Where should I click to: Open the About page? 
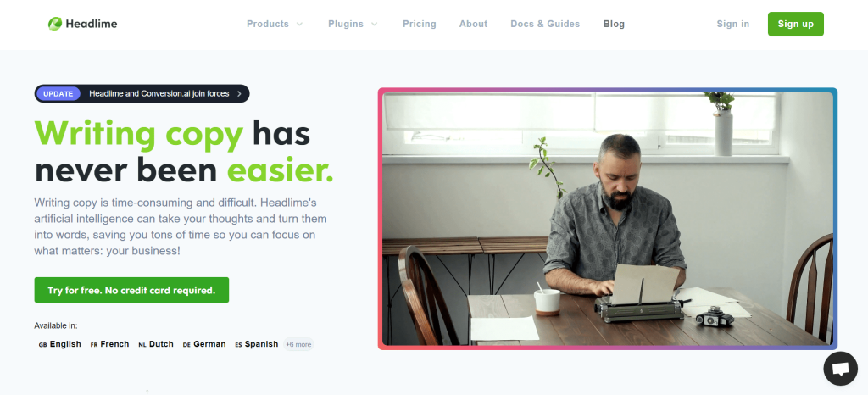pos(473,24)
